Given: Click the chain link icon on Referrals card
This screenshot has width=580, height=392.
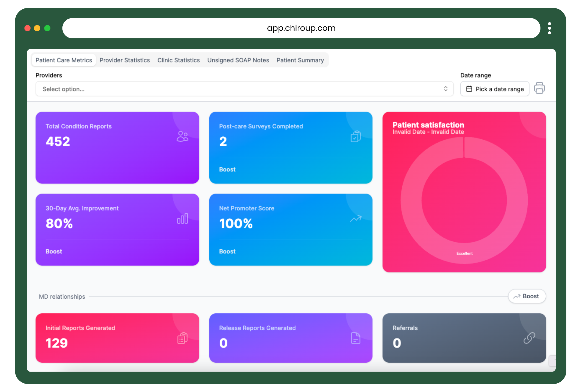Looking at the screenshot, I should click(x=529, y=338).
